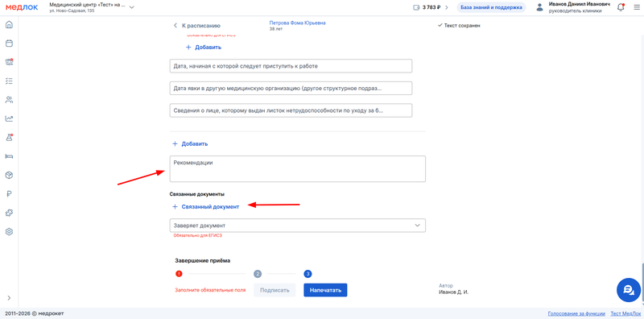Click step 3 circle in Завершение приёма
644x319 pixels.
[x=308, y=274]
